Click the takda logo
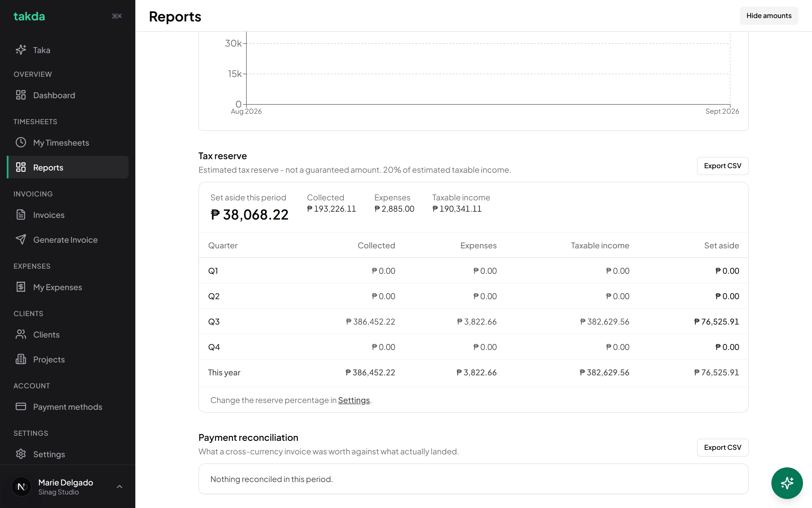 click(x=29, y=16)
